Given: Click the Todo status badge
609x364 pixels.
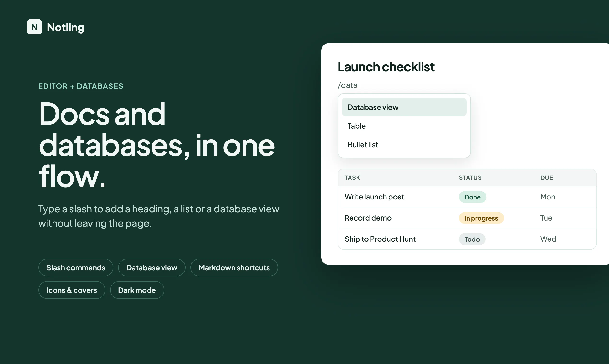Looking at the screenshot, I should (x=472, y=239).
